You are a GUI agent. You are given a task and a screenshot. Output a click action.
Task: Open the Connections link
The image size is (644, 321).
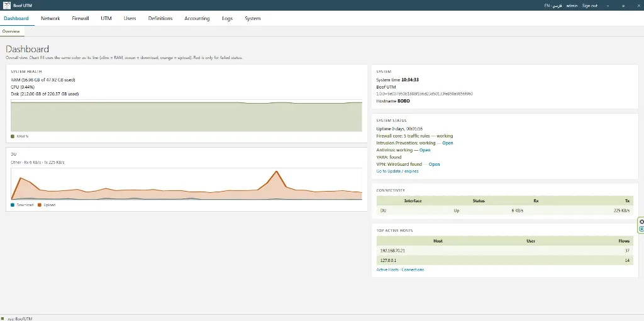(x=413, y=269)
